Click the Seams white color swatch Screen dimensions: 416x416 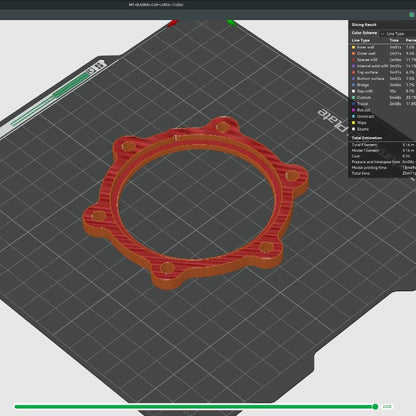pos(354,129)
